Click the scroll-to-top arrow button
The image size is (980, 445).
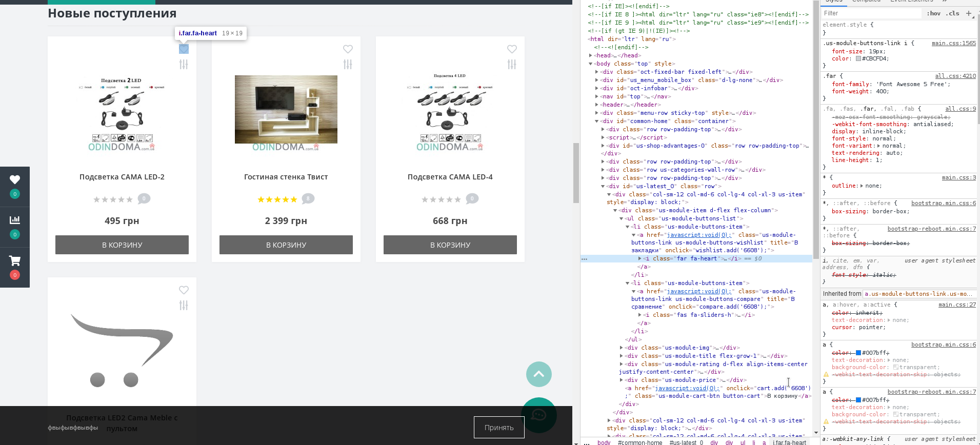tap(538, 374)
